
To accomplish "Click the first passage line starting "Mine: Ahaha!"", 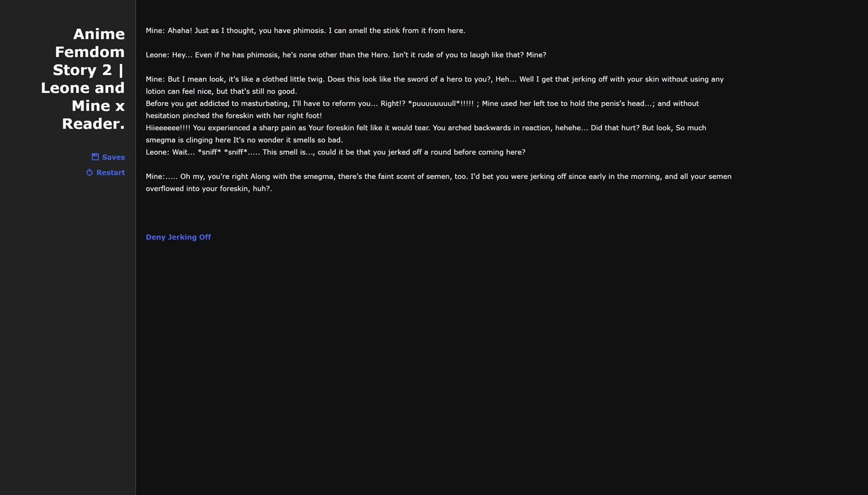I will 305,31.
